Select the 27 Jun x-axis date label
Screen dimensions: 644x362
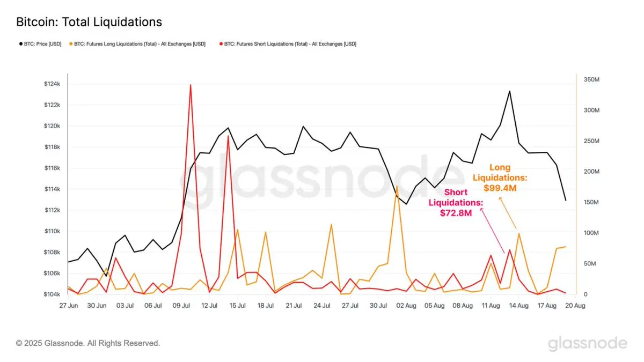[68, 306]
